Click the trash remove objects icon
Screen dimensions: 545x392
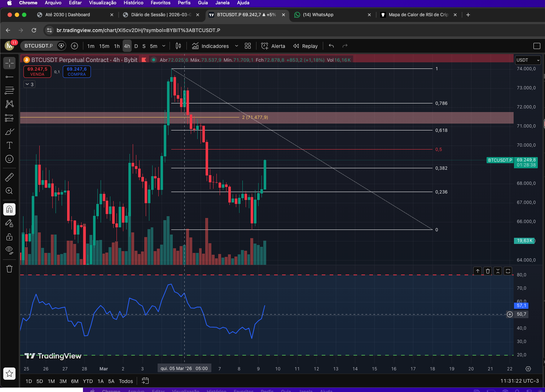click(9, 269)
